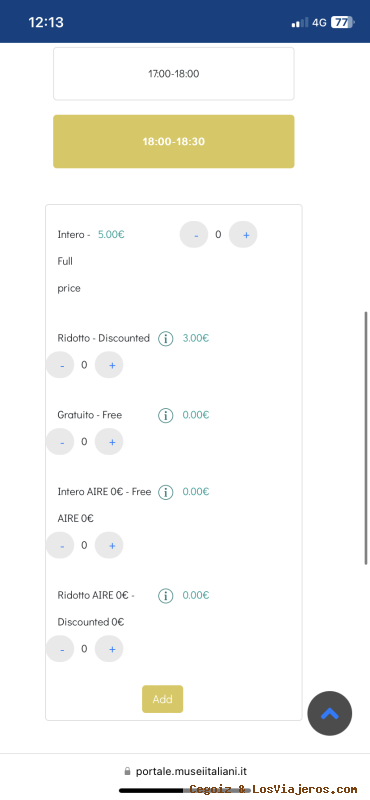
Task: Tap the portale.museiitaliani.it address bar
Action: point(186,771)
